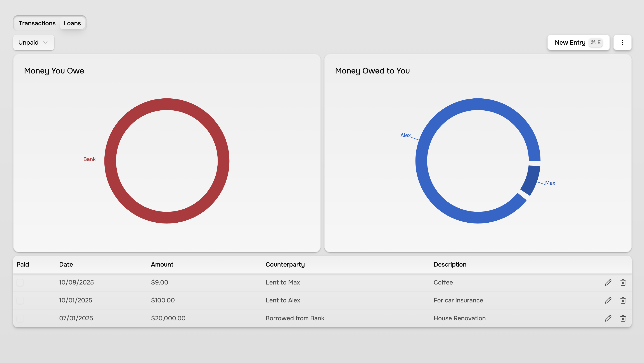Switch to the Transactions tab
The width and height of the screenshot is (644, 363).
click(37, 23)
